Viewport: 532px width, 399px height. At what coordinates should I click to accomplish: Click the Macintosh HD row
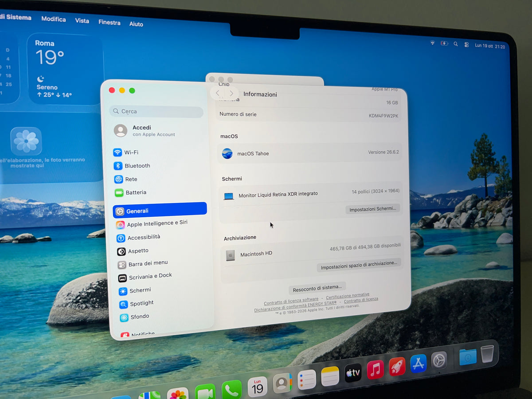(312, 253)
